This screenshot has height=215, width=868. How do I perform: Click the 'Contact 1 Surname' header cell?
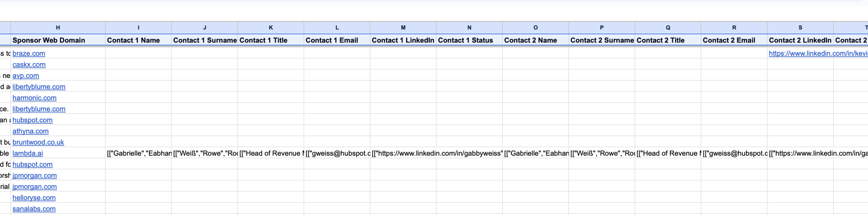[x=205, y=40]
